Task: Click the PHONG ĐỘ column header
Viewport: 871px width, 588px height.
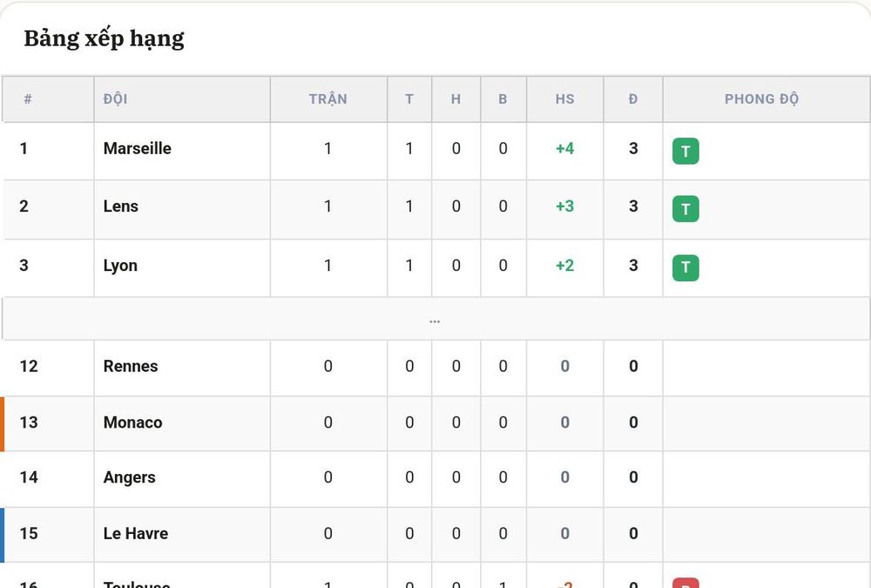Action: pyautogui.click(x=761, y=99)
